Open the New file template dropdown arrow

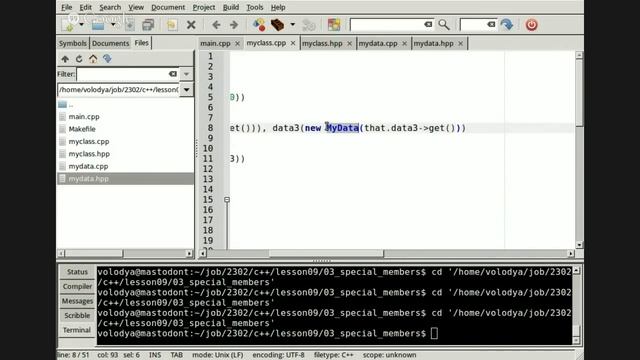pyautogui.click(x=81, y=25)
